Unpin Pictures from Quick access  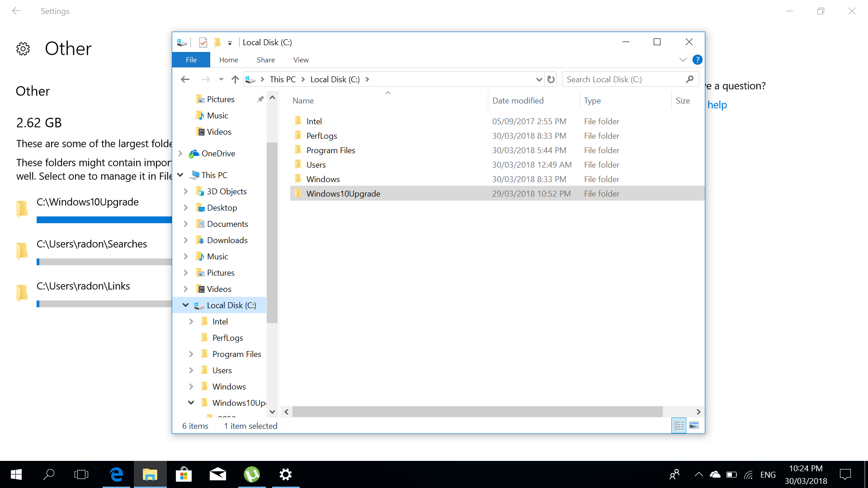(x=260, y=99)
